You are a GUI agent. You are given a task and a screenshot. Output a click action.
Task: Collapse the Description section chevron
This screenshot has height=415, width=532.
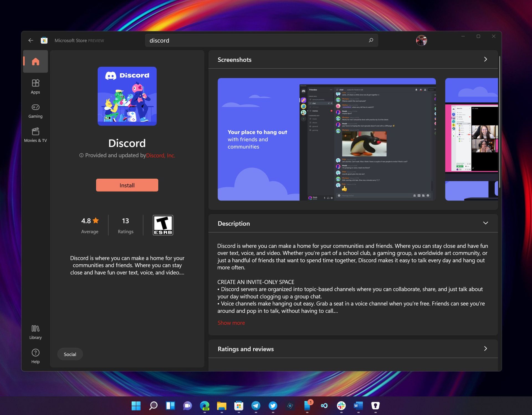click(x=485, y=223)
